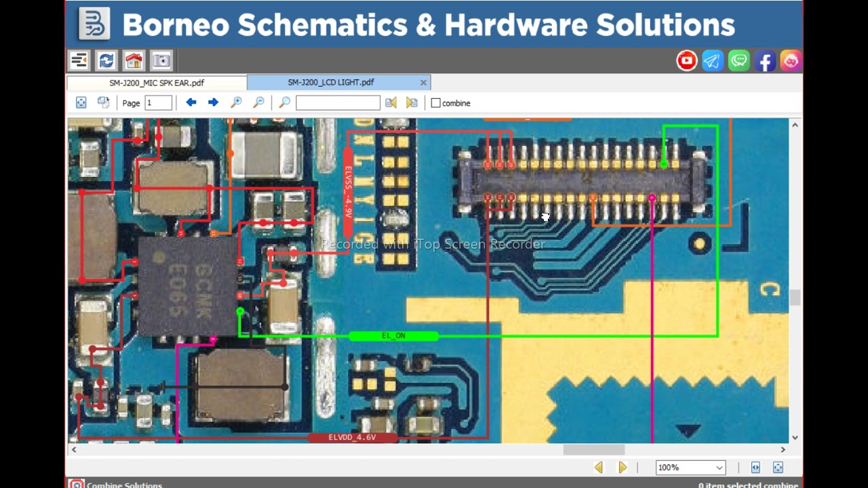Click the GCMK E065 chip
The width and height of the screenshot is (868, 488).
[188, 287]
